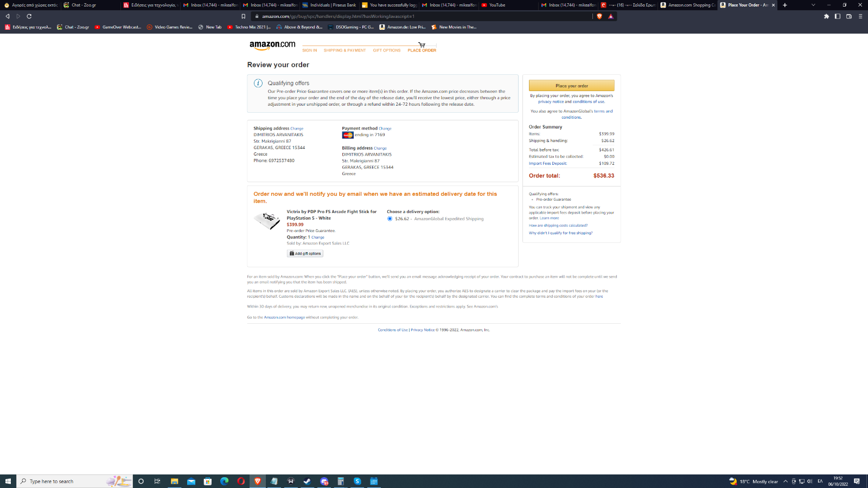Image resolution: width=868 pixels, height=488 pixels.
Task: Switch to Amazon.com Shopping Cart tab
Action: coord(687,5)
